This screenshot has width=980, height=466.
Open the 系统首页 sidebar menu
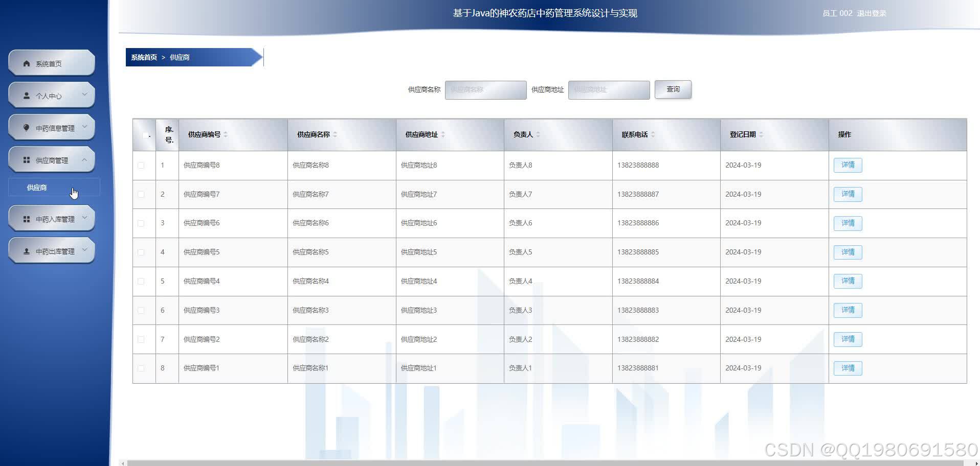coord(52,63)
